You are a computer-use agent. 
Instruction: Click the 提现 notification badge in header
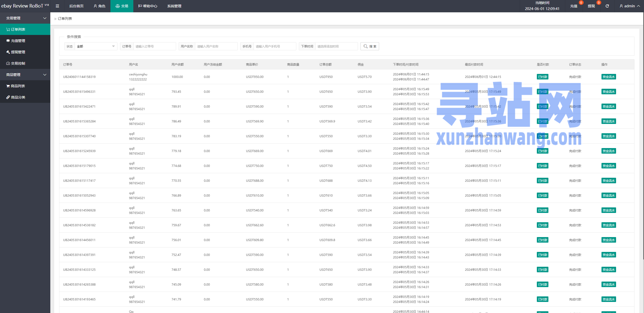point(599,3)
